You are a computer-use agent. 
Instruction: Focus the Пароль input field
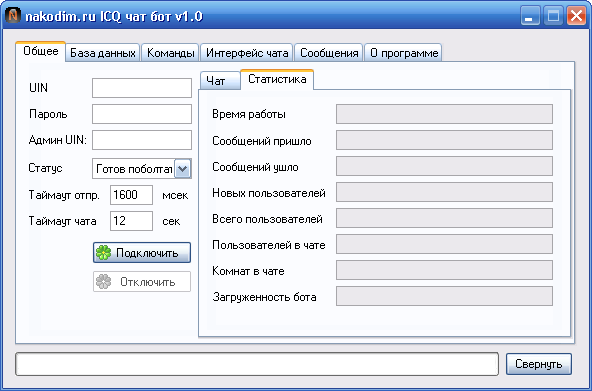(x=142, y=114)
